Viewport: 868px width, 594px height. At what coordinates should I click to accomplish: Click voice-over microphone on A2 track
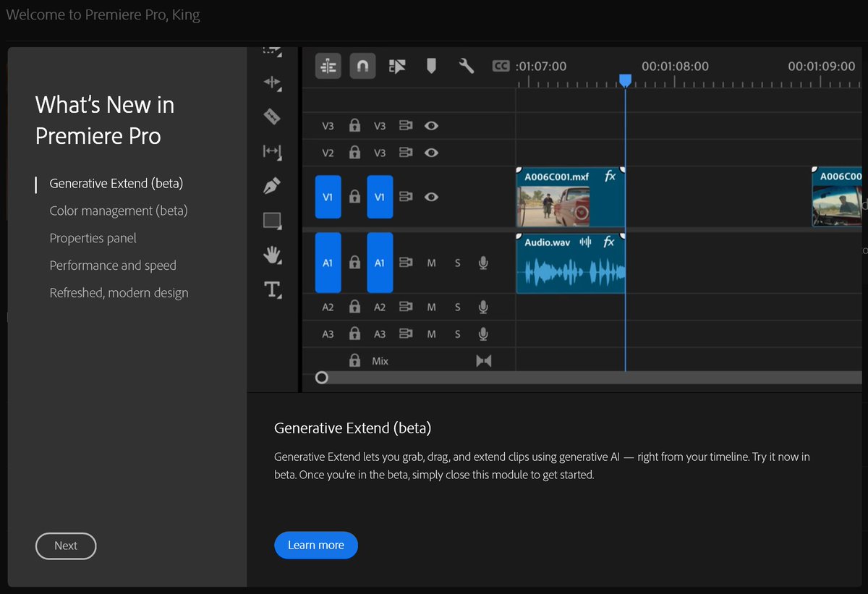tap(483, 307)
